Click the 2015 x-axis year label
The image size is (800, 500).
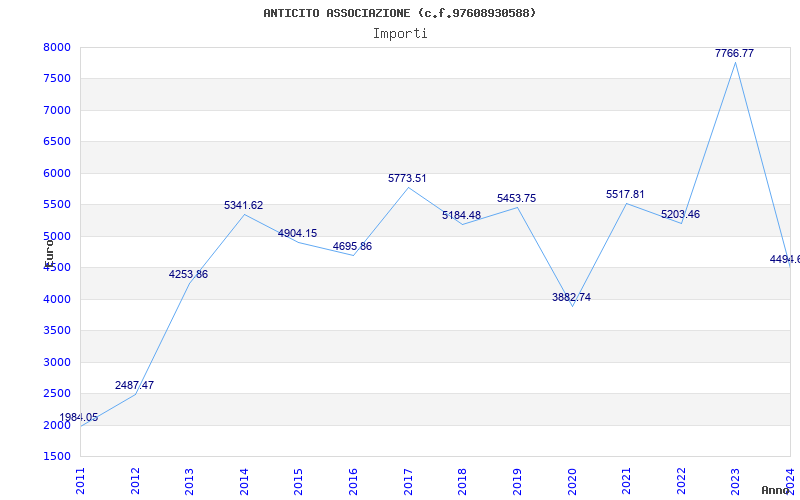[x=298, y=481]
